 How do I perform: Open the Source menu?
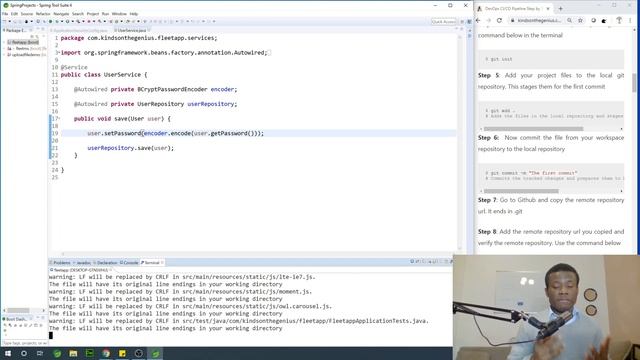(27, 14)
